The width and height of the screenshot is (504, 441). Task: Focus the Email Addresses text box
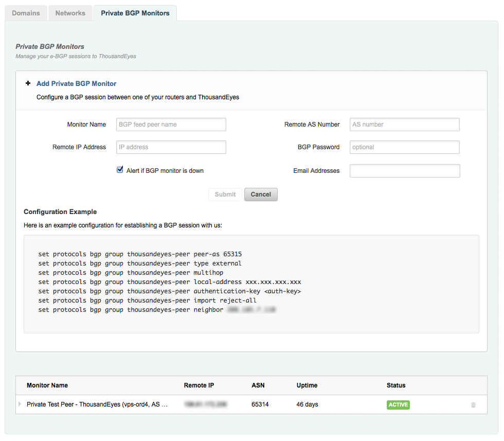coord(404,171)
